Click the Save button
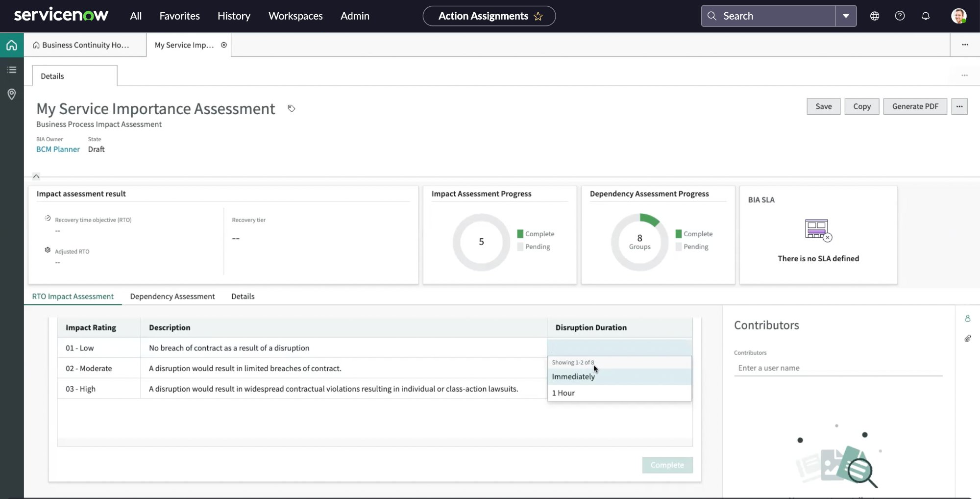980x499 pixels. point(824,106)
